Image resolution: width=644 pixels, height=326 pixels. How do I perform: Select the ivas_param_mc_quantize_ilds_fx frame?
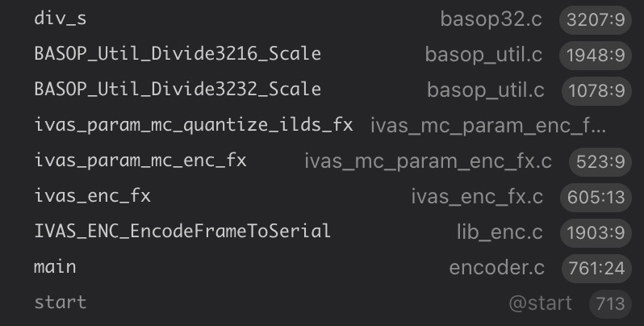pyautogui.click(x=194, y=125)
